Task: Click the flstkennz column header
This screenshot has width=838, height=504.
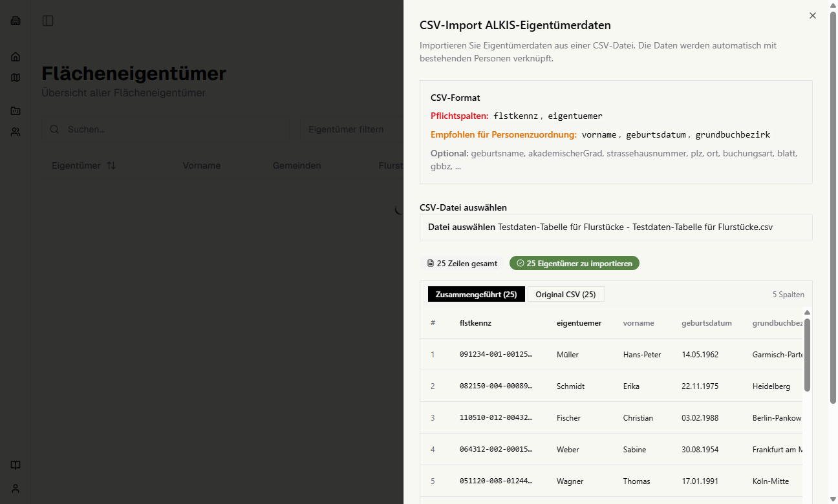Action: (x=475, y=323)
